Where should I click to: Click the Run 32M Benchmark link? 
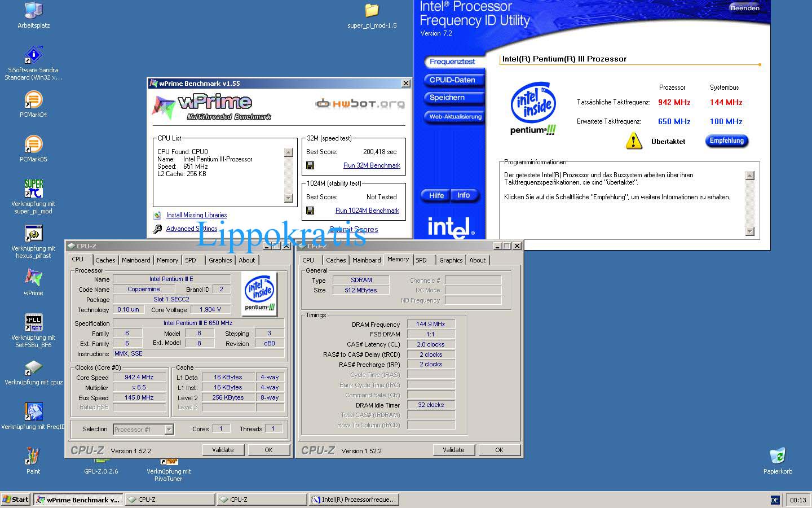[x=372, y=165]
